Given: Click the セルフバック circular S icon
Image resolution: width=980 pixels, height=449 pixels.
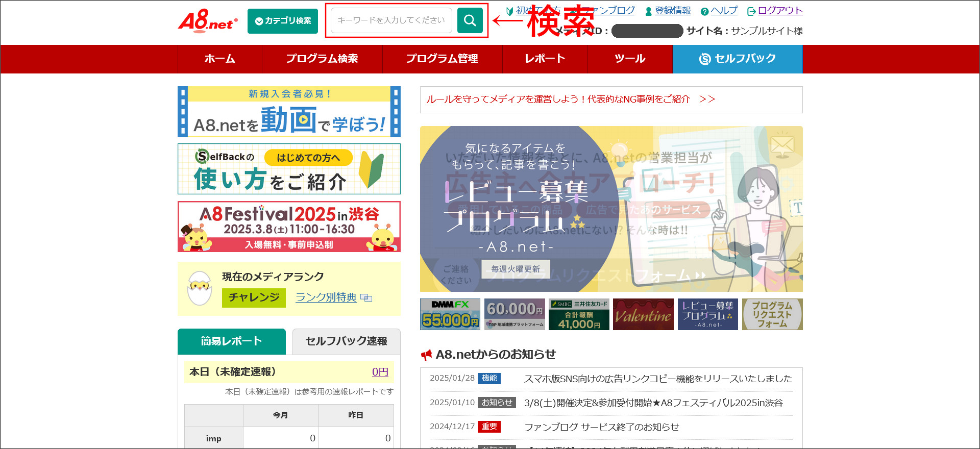Looking at the screenshot, I should (705, 59).
